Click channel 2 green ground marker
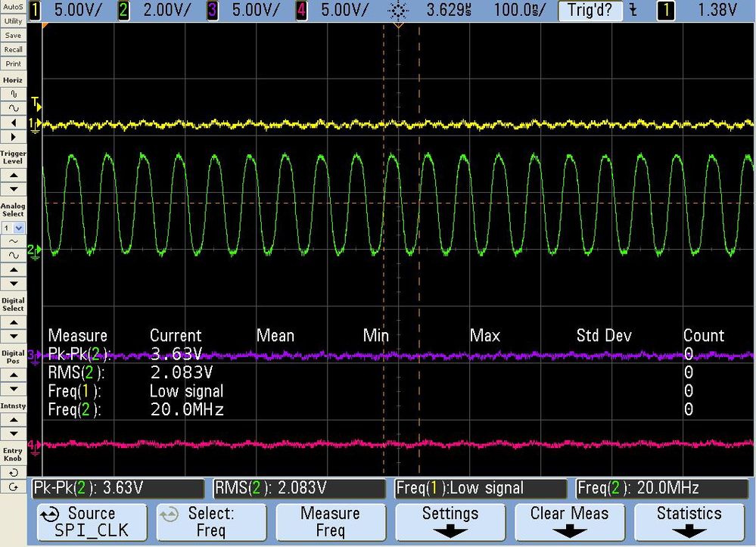This screenshot has width=756, height=547. tap(34, 250)
